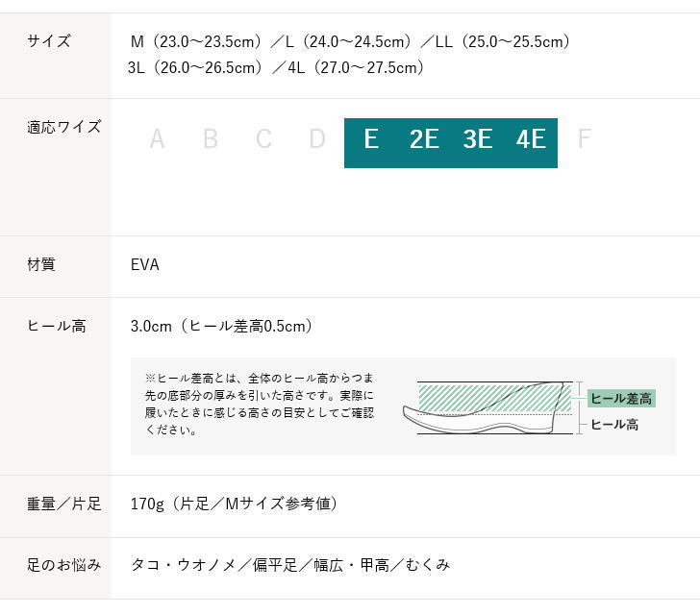700x615 pixels.
Task: Click the 適応ワイズ row header
Action: [63, 127]
